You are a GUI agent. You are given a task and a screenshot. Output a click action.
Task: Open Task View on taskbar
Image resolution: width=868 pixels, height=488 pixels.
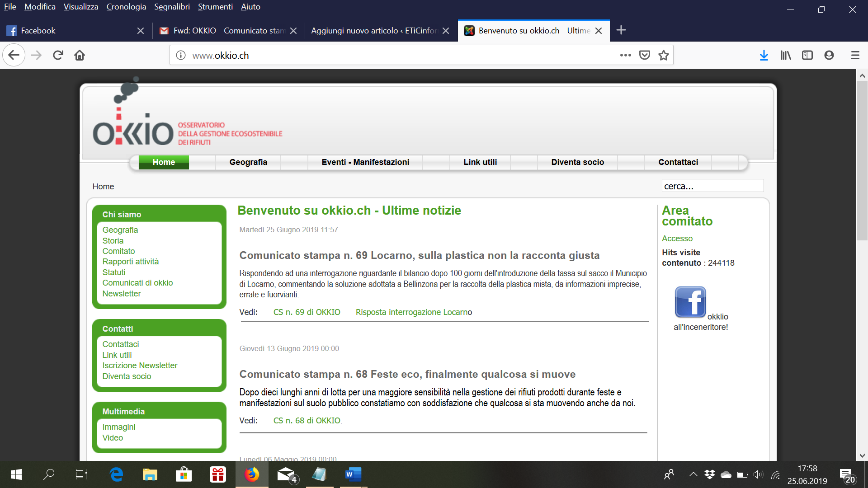81,474
